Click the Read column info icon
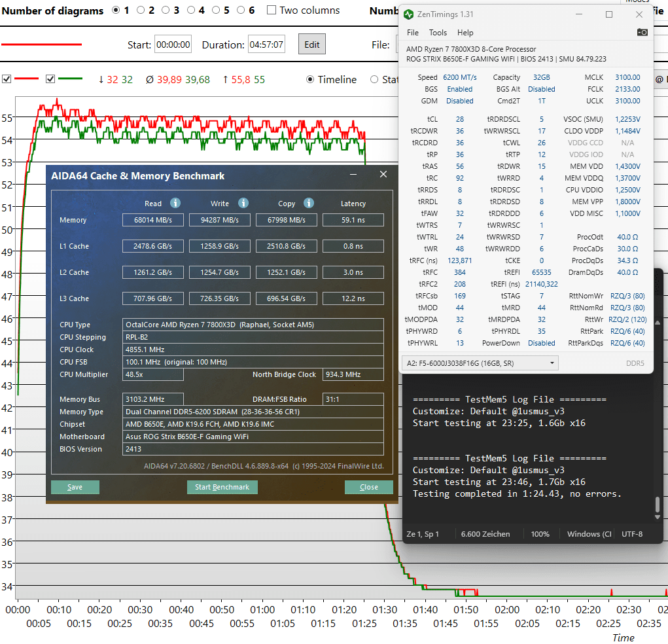This screenshot has height=644, width=668. pyautogui.click(x=175, y=203)
